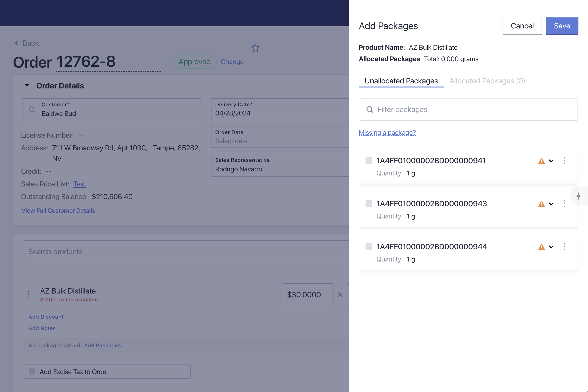Click the Approved status badge
The image size is (588, 392).
[x=194, y=62]
